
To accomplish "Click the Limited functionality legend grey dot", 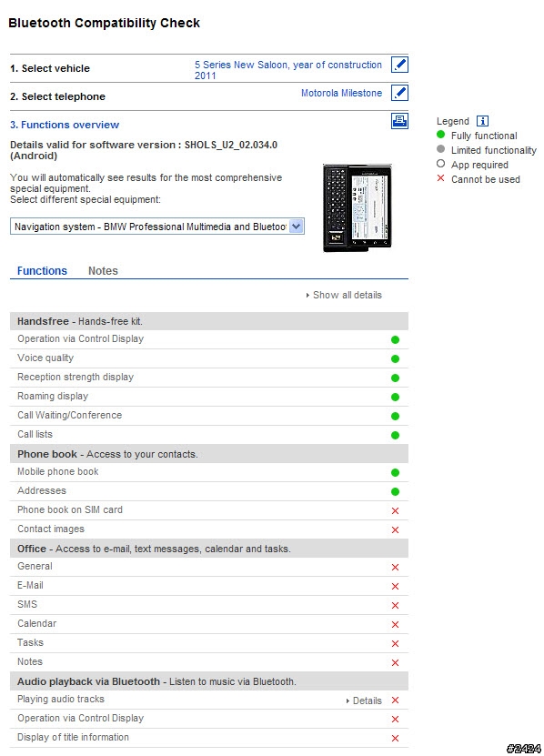I will pyautogui.click(x=440, y=149).
